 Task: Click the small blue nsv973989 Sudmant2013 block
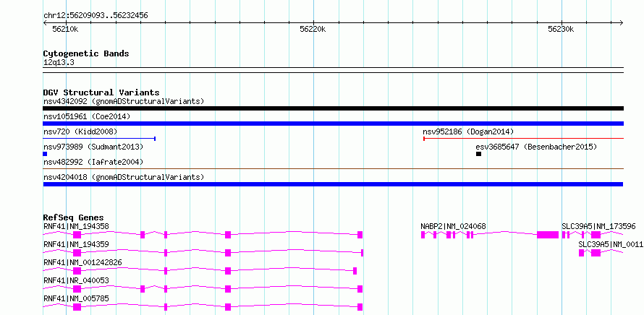click(x=45, y=154)
